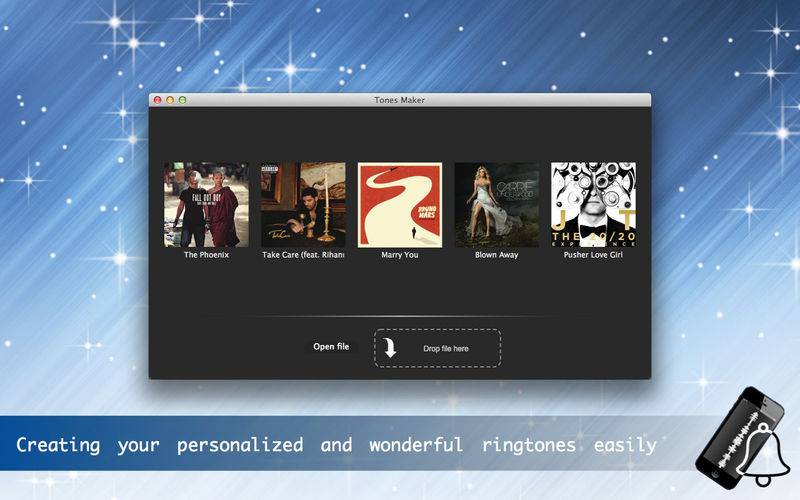Image resolution: width=800 pixels, height=500 pixels.
Task: Click the Tones Maker title bar text
Action: click(x=399, y=100)
